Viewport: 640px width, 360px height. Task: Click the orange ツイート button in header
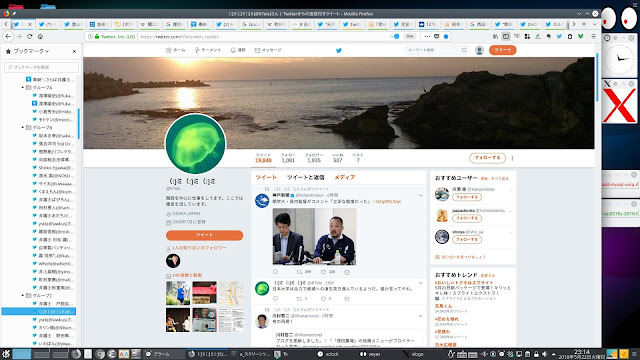[x=502, y=50]
